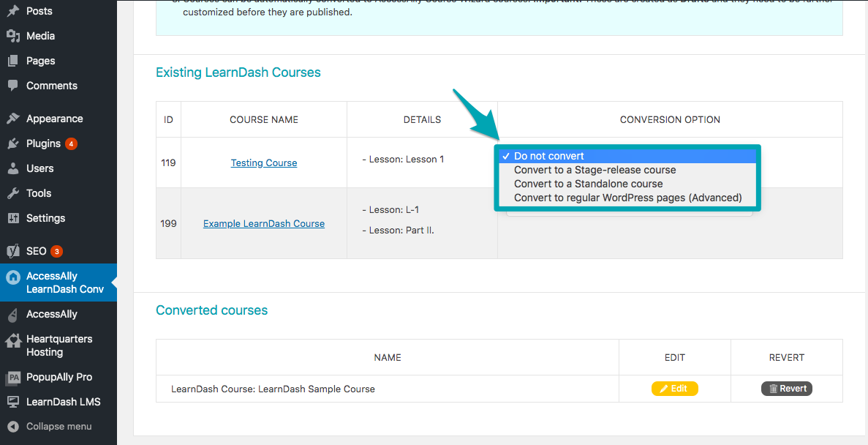This screenshot has height=445, width=868.
Task: Open the Settings menu label
Action: coord(46,218)
